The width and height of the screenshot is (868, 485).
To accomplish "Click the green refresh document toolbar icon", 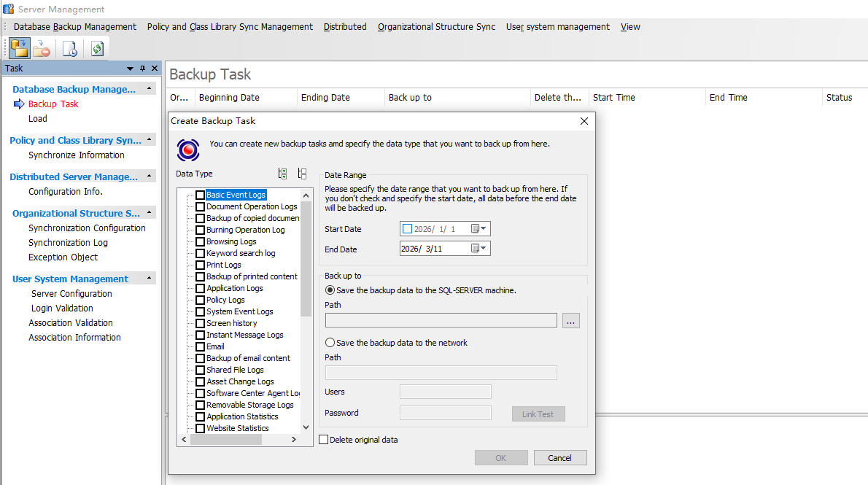I will tap(97, 49).
